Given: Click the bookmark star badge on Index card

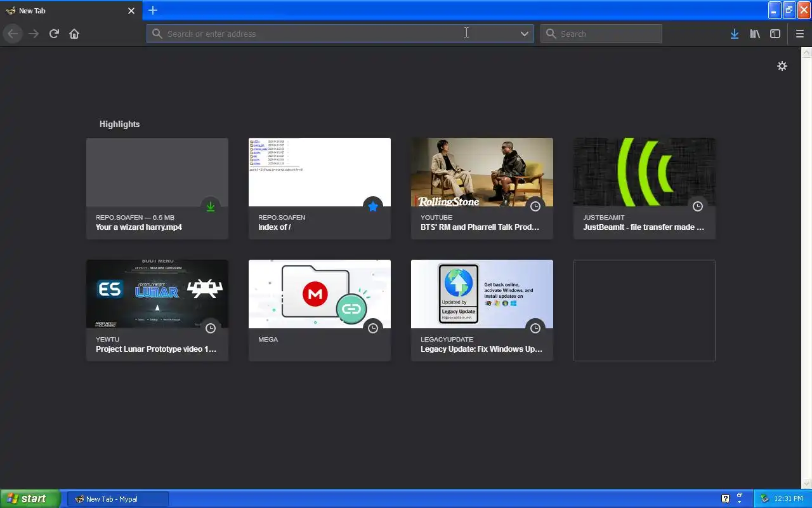Looking at the screenshot, I should (373, 206).
